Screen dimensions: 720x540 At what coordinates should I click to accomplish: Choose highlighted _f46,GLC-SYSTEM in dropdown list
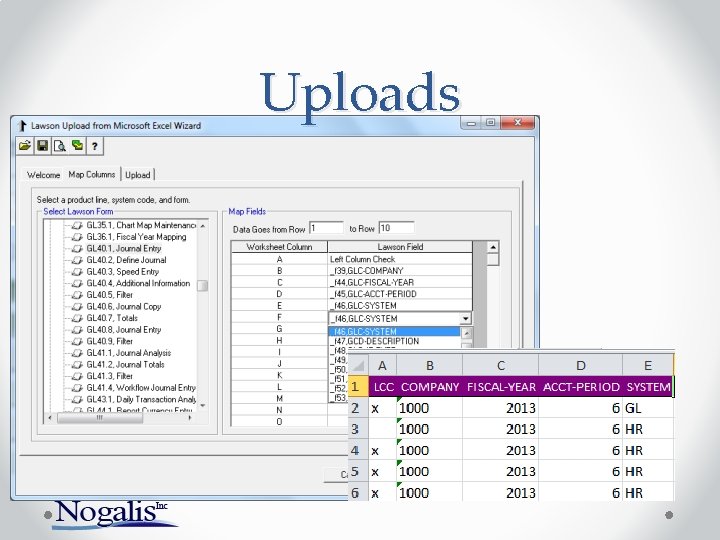[394, 332]
